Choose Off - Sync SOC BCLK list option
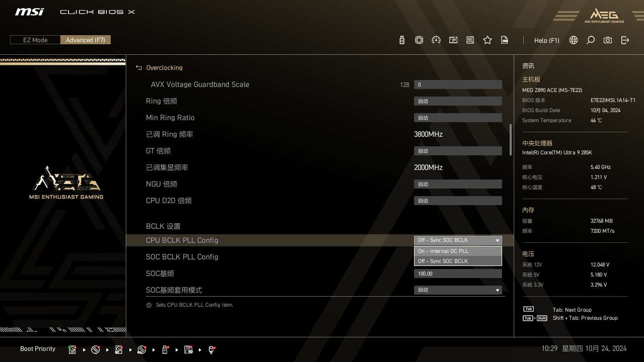This screenshot has width=644, height=362. click(458, 261)
